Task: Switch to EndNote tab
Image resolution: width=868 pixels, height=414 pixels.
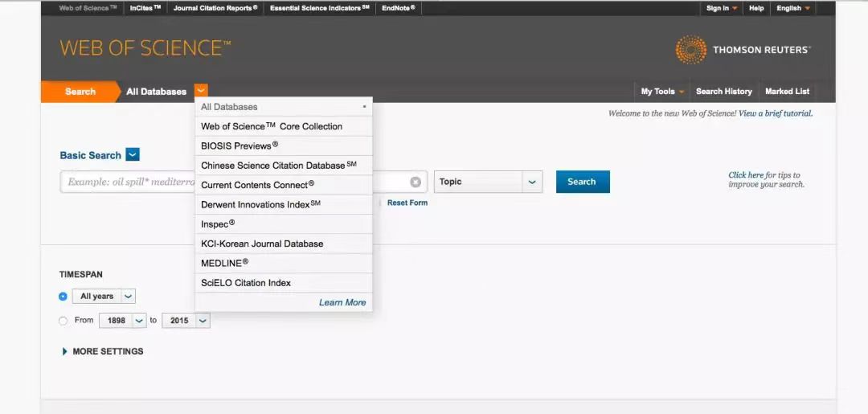Action: pyautogui.click(x=399, y=8)
